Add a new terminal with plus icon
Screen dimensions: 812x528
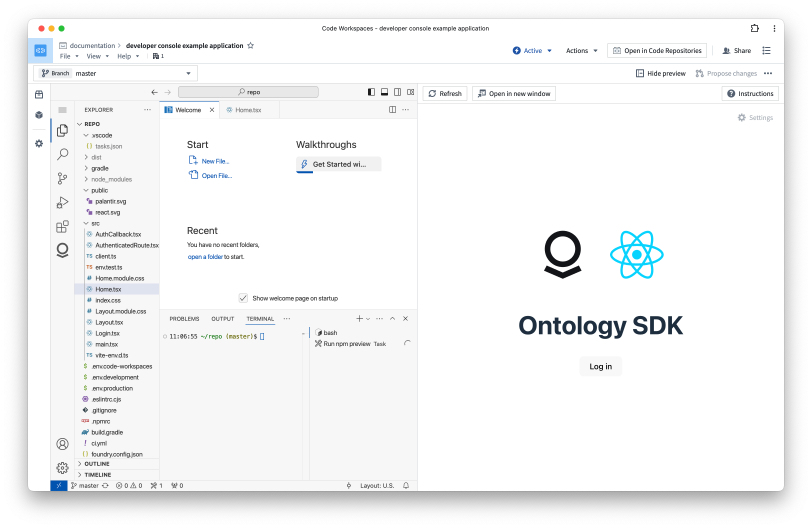click(359, 319)
